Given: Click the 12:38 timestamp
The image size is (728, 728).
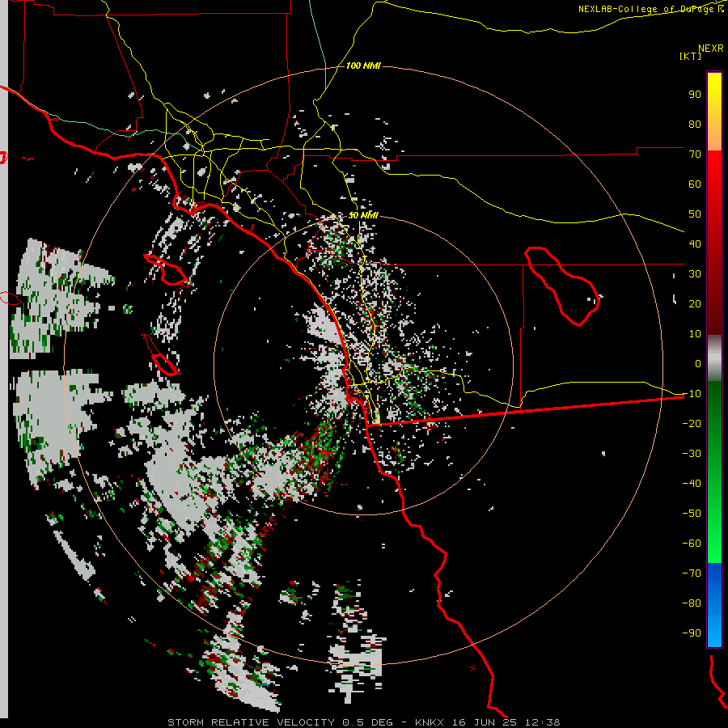Looking at the screenshot, I should (543, 722).
